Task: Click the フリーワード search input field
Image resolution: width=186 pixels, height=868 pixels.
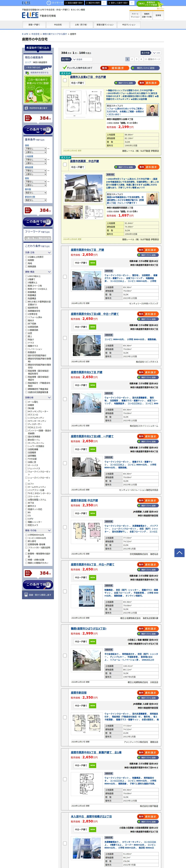Action: [38, 238]
